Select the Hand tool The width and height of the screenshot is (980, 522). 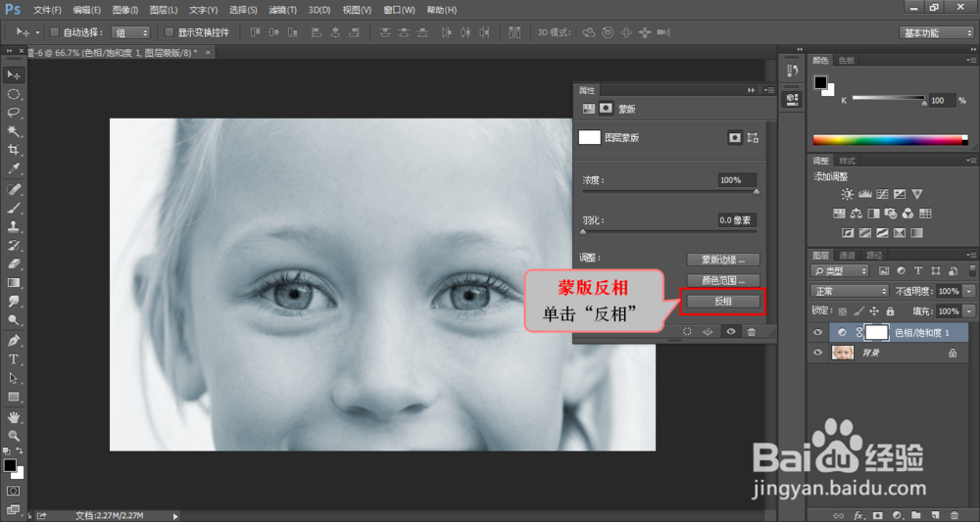14,416
